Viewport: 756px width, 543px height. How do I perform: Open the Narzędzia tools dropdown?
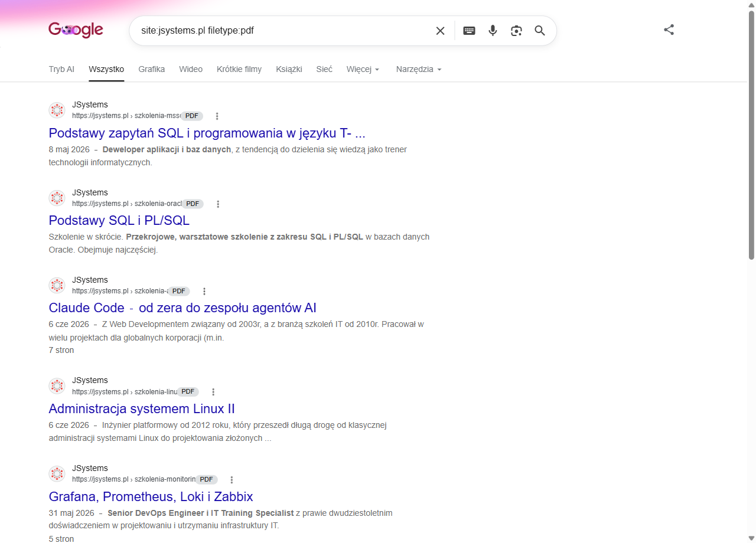pyautogui.click(x=419, y=69)
